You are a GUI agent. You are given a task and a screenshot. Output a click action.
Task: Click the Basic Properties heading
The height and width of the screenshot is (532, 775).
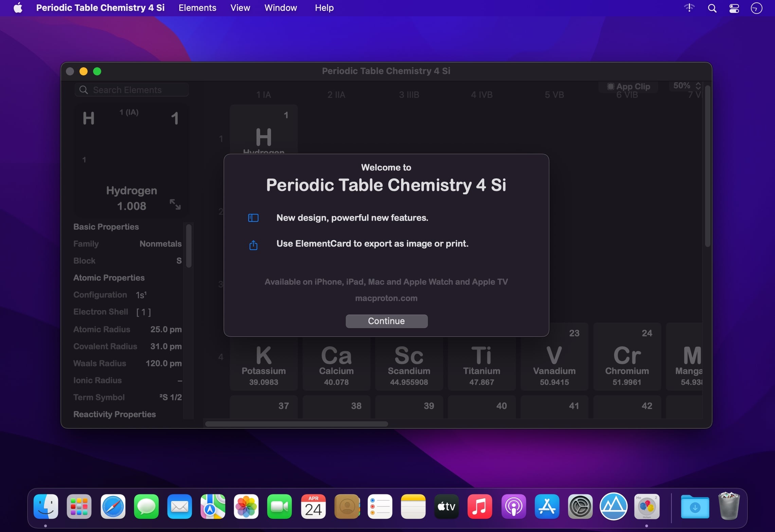click(x=106, y=227)
